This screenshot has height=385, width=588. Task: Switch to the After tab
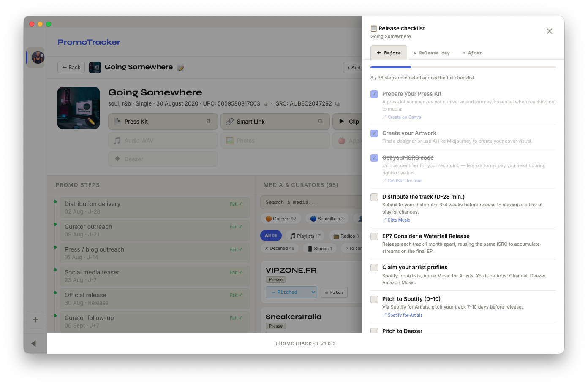click(x=472, y=53)
